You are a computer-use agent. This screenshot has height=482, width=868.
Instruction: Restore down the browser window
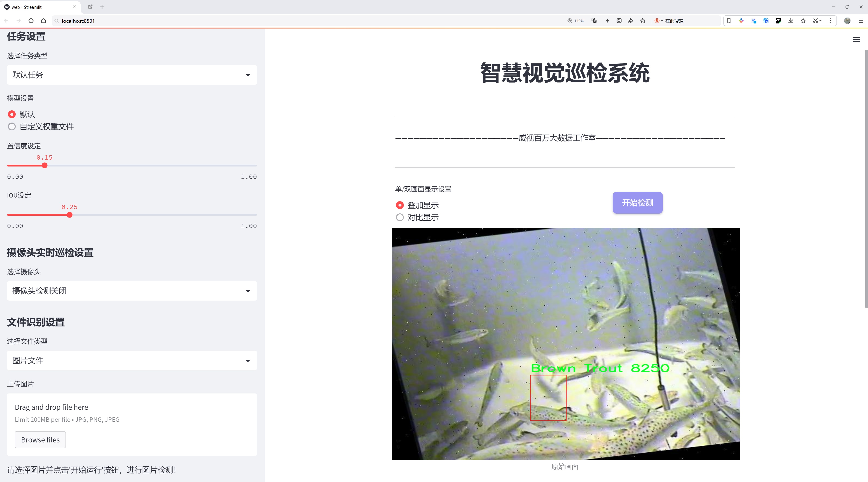[847, 7]
